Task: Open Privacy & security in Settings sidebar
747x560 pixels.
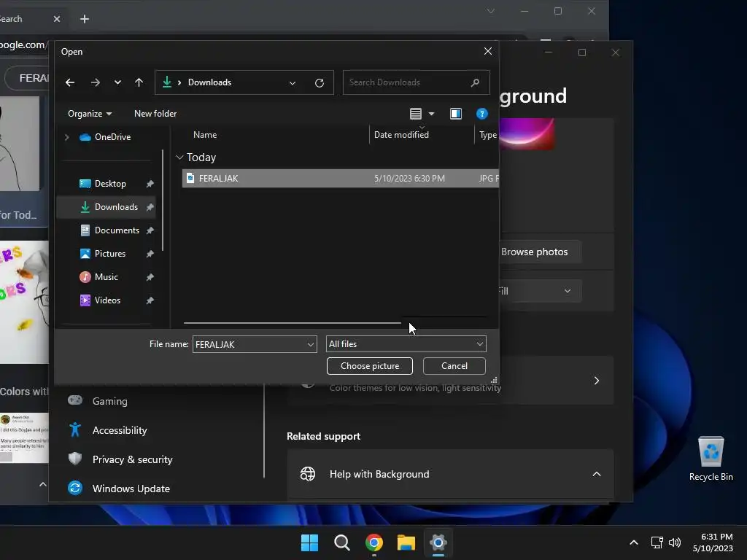Action: click(x=132, y=459)
